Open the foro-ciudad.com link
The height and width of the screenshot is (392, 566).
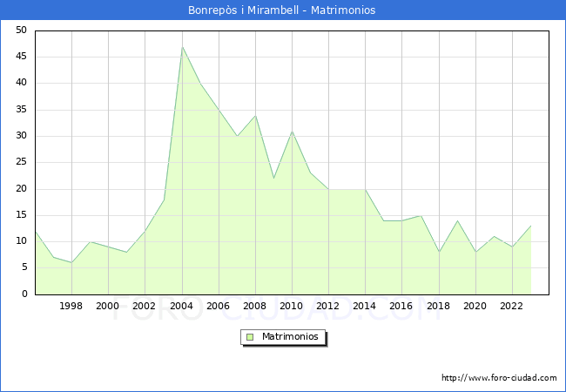tap(499, 378)
